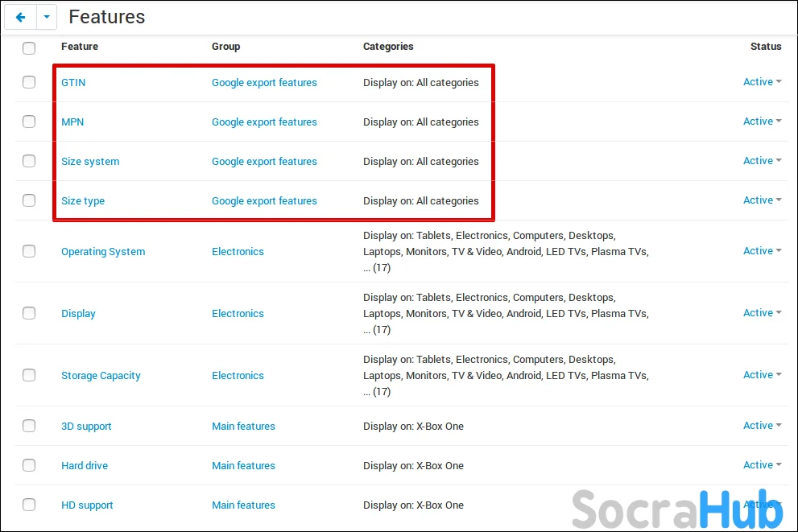Toggle checkbox for Operating System row

click(29, 251)
